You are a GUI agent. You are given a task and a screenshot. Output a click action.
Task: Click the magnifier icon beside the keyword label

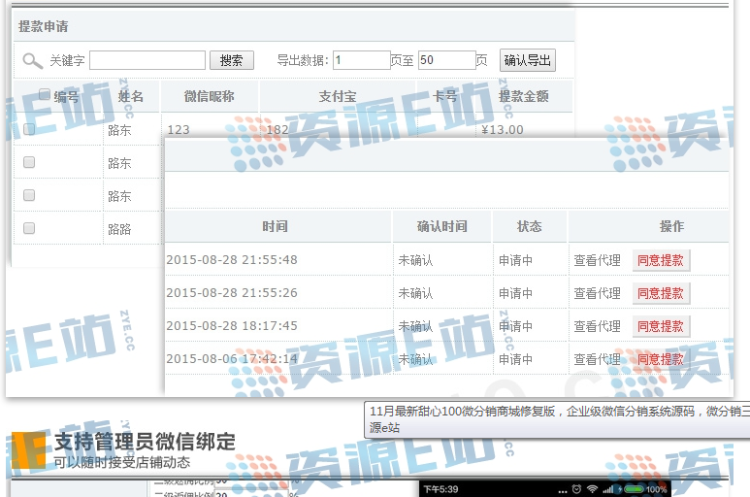point(33,60)
